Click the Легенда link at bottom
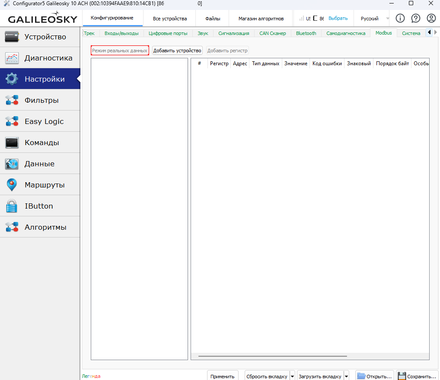Image resolution: width=440 pixels, height=380 pixels. pos(91,376)
